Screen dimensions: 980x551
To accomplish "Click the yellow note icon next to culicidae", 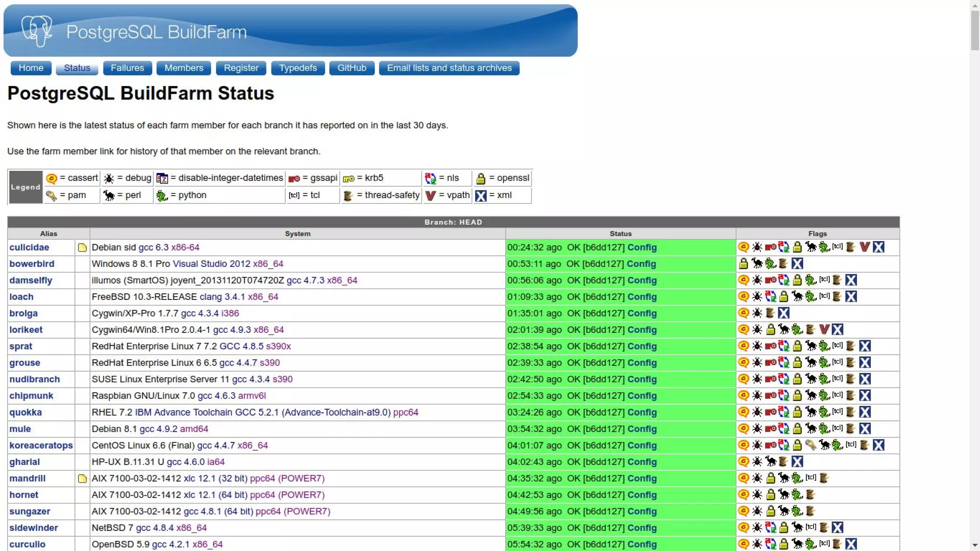I will (82, 248).
